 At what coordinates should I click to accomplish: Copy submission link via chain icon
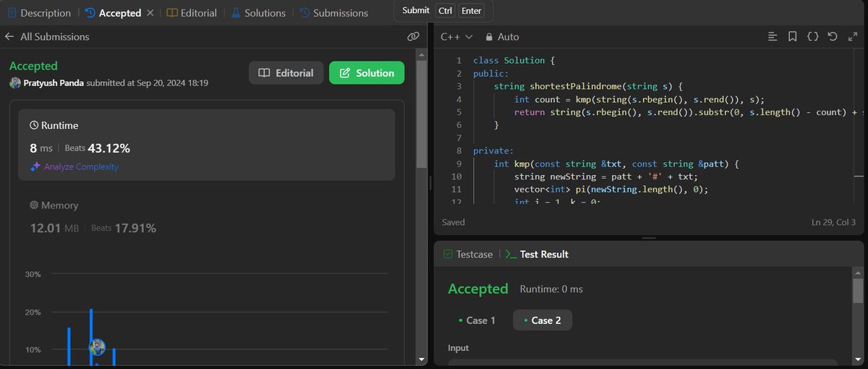pyautogui.click(x=413, y=36)
